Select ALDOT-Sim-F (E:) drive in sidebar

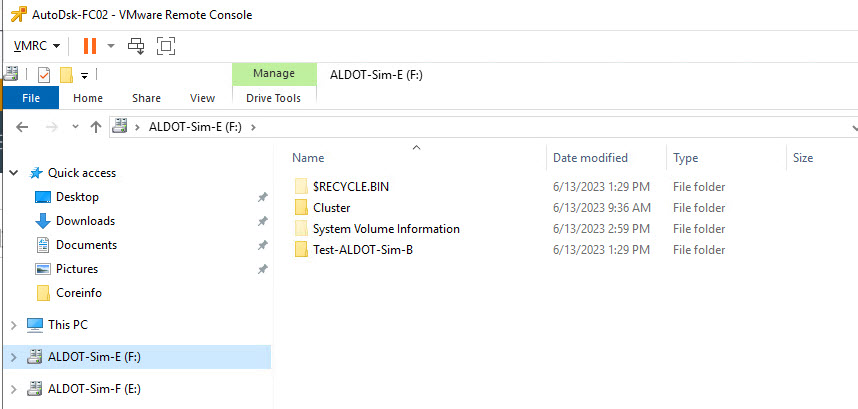tap(94, 388)
